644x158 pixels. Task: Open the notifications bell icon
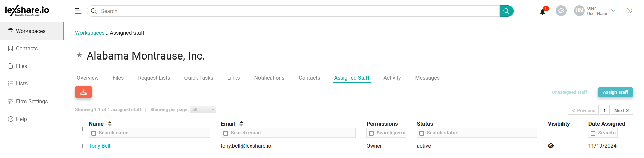(x=542, y=12)
